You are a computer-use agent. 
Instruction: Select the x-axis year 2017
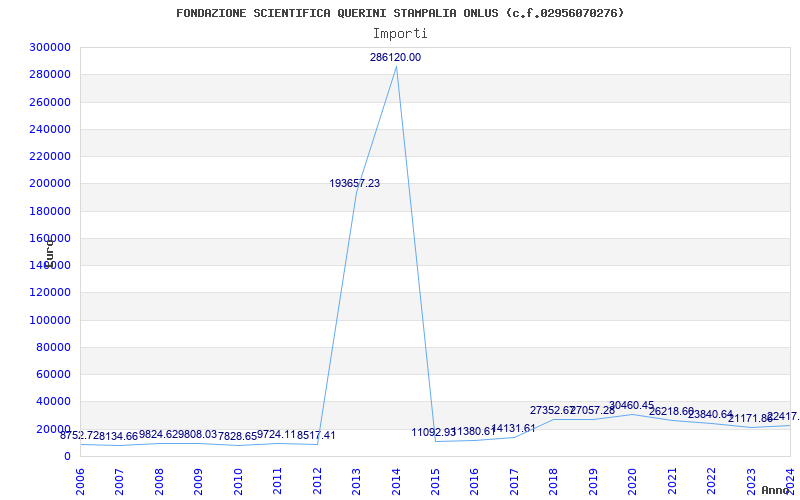[x=514, y=481]
